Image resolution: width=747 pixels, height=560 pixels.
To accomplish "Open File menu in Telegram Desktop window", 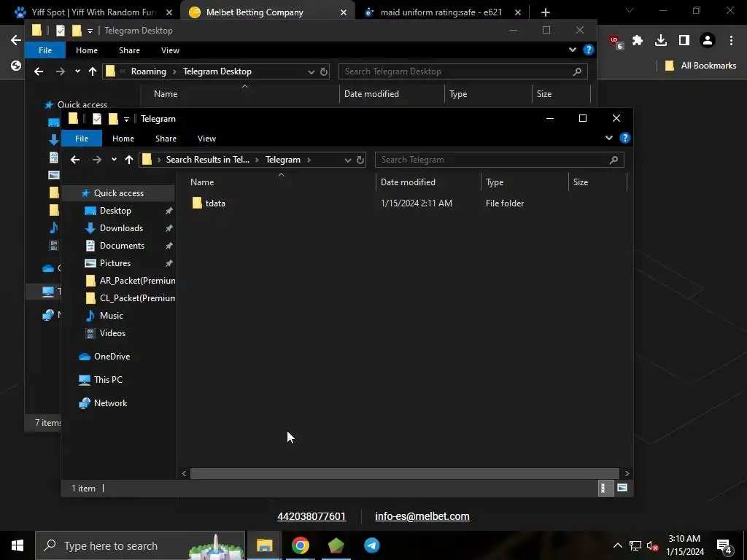I will (45, 50).
